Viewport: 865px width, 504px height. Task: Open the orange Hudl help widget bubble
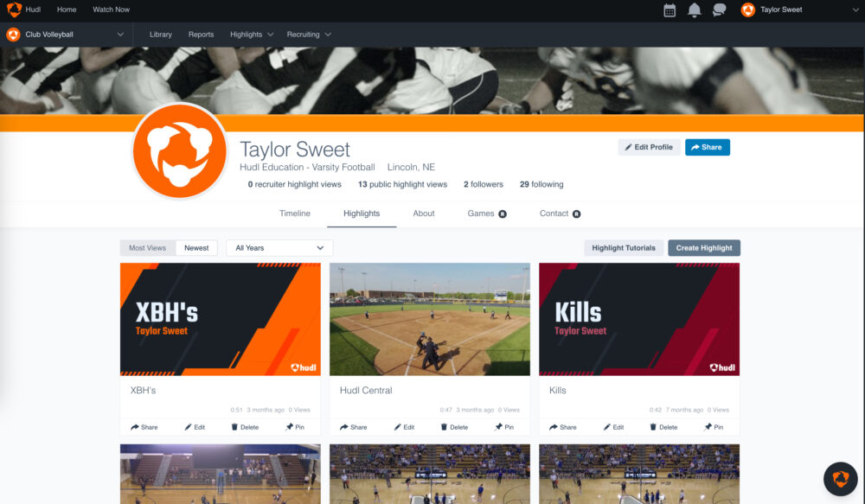[x=840, y=478]
